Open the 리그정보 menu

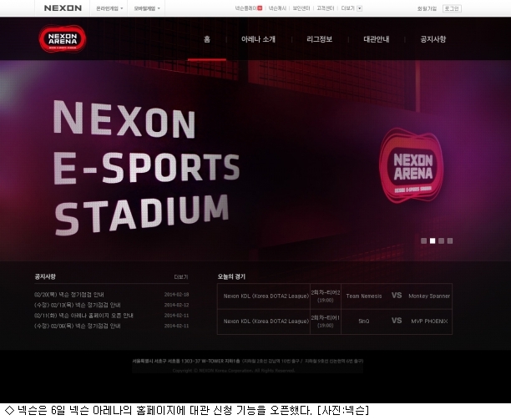point(319,39)
